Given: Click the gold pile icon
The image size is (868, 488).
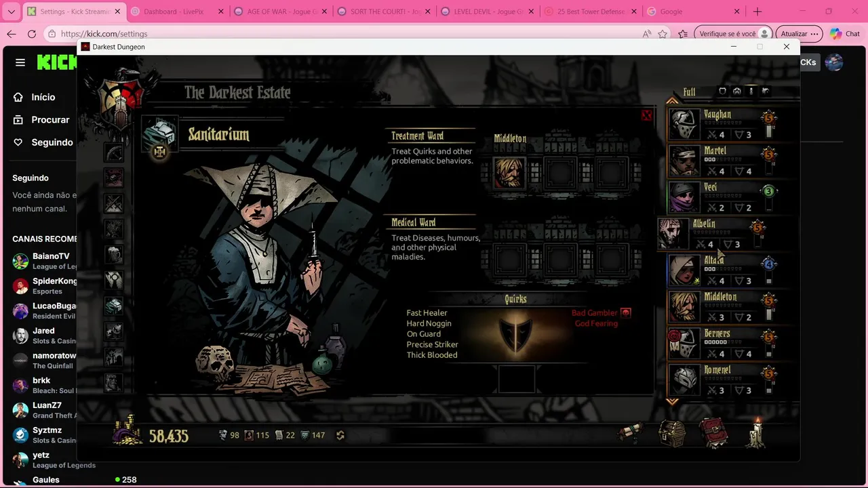Looking at the screenshot, I should click(127, 432).
